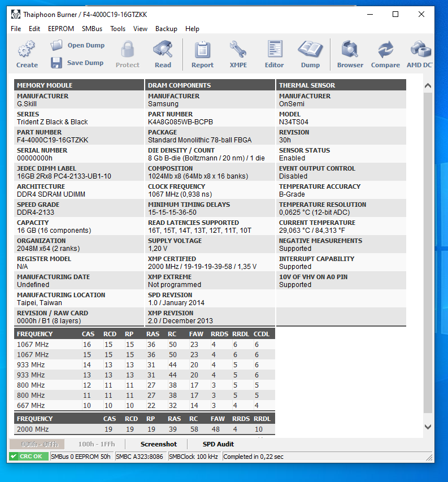The image size is (448, 482).
Task: Open the File menu
Action: (x=16, y=29)
